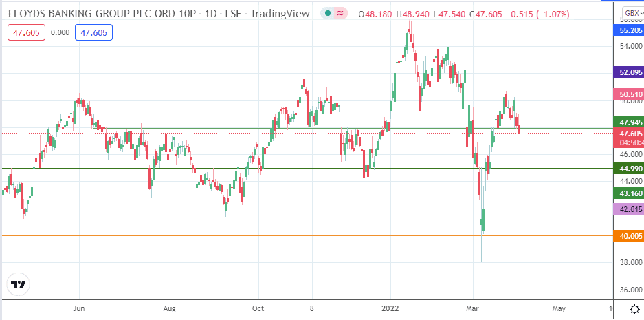The width and height of the screenshot is (644, 320).
Task: Select the 42.015 violet price label
Action: (628, 209)
